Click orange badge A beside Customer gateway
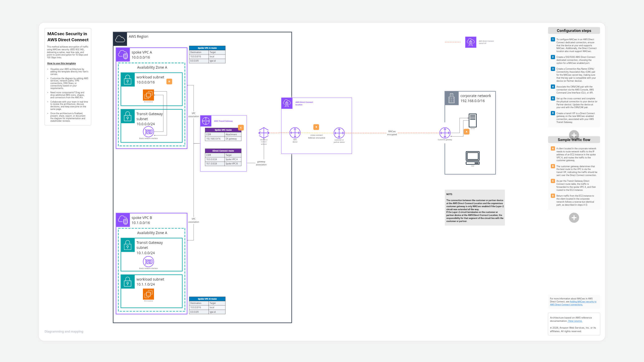The height and width of the screenshot is (362, 644). [x=467, y=131]
